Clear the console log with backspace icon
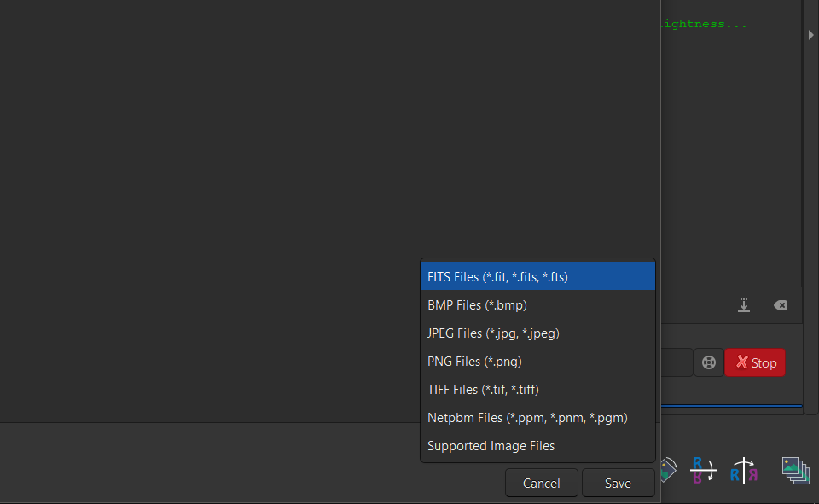 pos(780,305)
